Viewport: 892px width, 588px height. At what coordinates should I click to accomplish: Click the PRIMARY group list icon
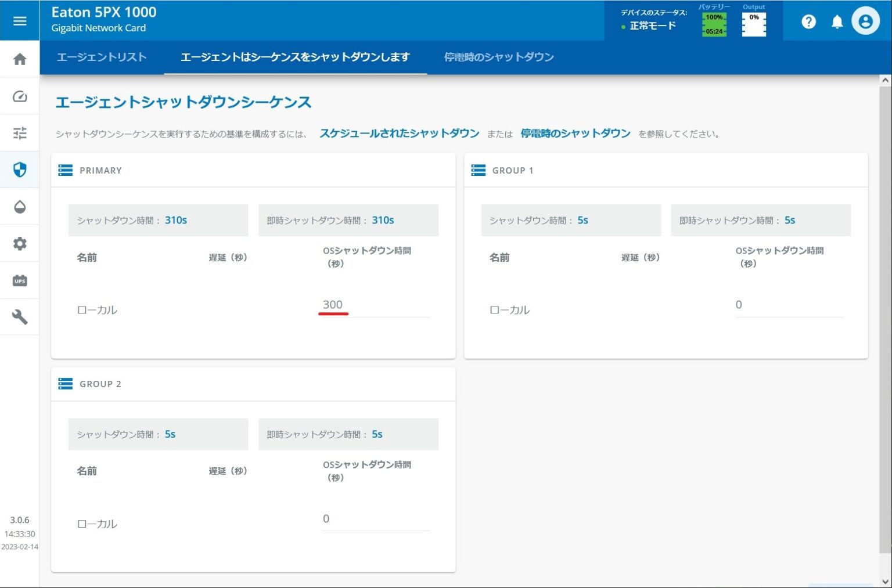65,170
